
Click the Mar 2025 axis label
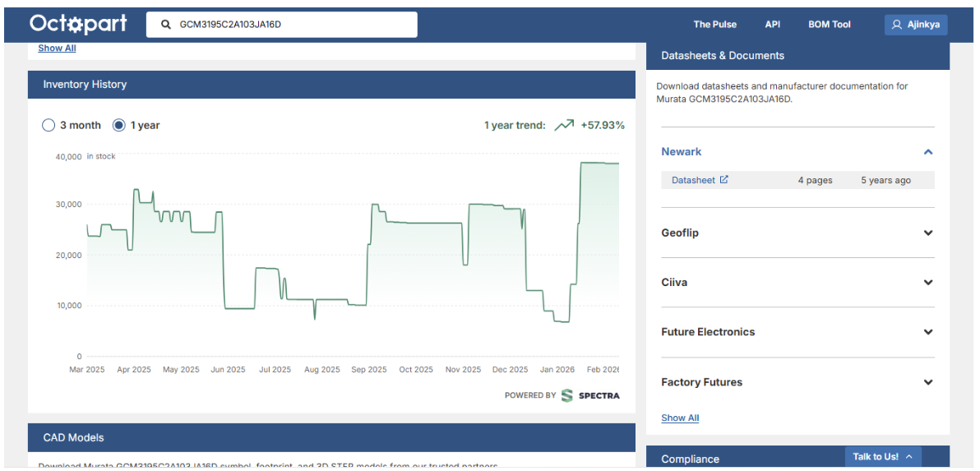pyautogui.click(x=87, y=370)
